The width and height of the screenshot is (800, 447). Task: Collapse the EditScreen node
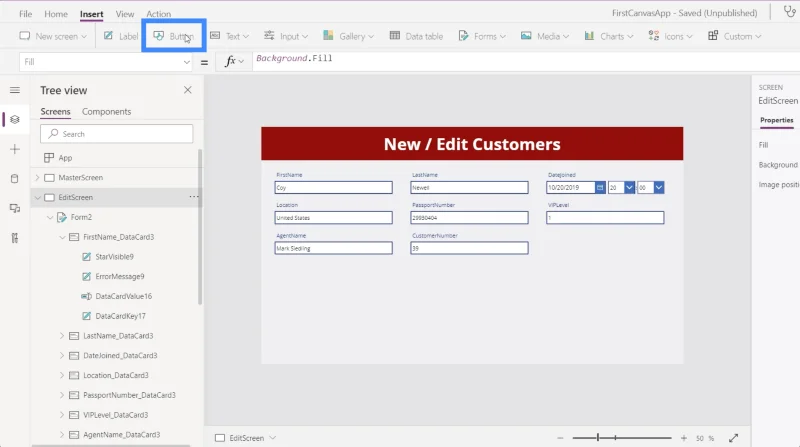click(37, 197)
